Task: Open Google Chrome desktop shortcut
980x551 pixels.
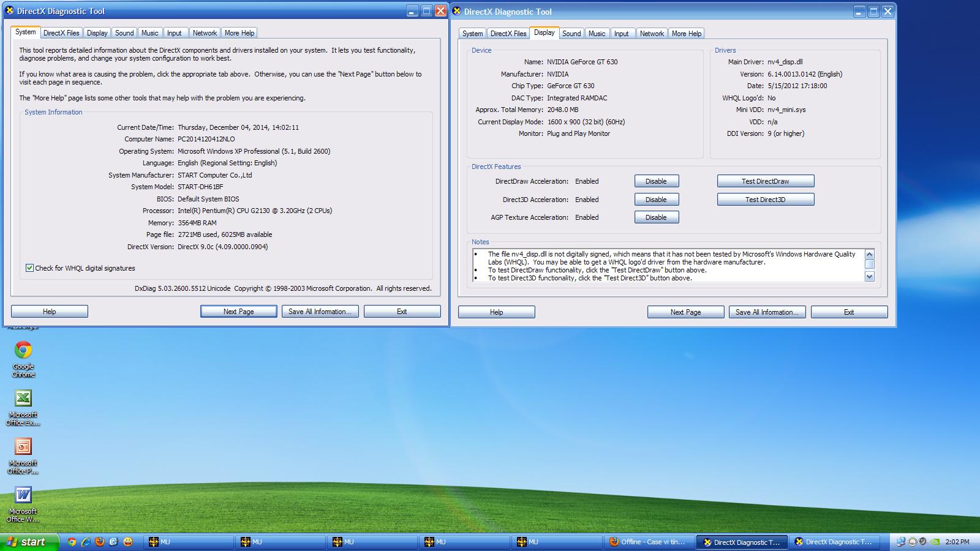Action: (23, 359)
